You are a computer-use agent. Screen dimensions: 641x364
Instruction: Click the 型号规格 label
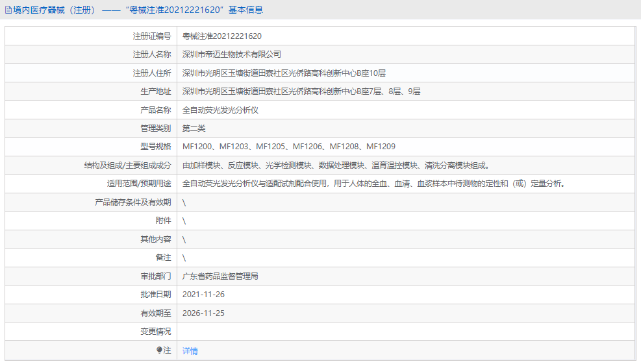156,146
